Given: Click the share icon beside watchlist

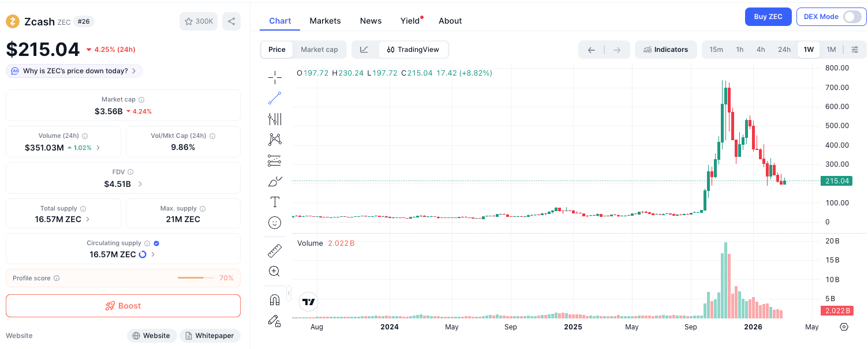Looking at the screenshot, I should [x=231, y=21].
